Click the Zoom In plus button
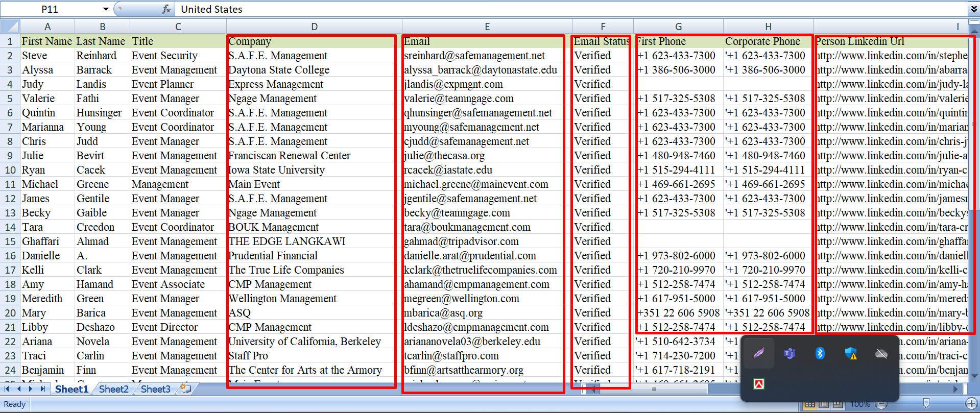This screenshot has height=413, width=980. pyautogui.click(x=972, y=404)
